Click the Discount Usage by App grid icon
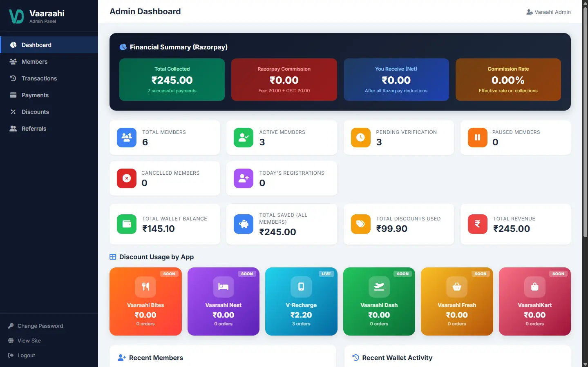588x367 pixels. tap(113, 257)
